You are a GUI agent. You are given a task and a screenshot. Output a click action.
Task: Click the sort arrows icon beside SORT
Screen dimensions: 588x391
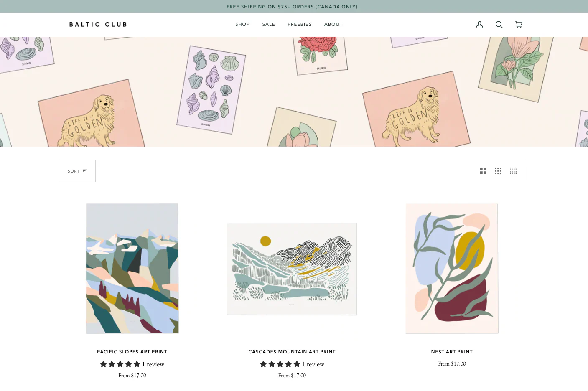click(x=84, y=171)
